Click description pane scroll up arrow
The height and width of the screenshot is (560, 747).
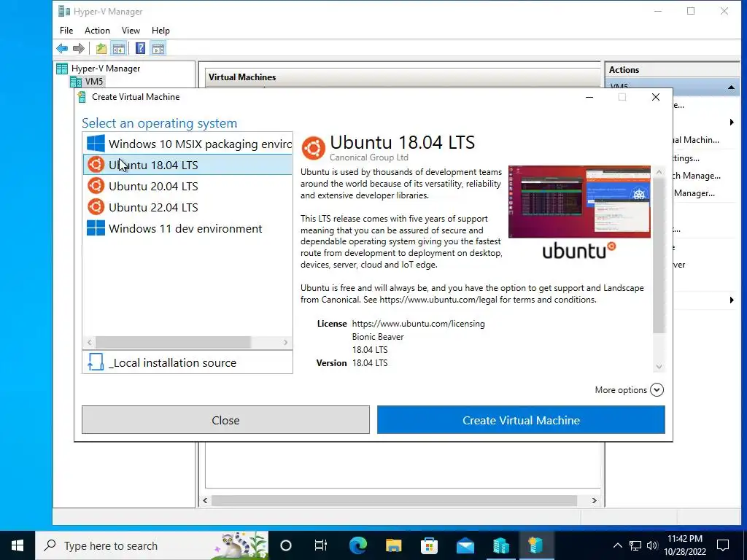659,171
